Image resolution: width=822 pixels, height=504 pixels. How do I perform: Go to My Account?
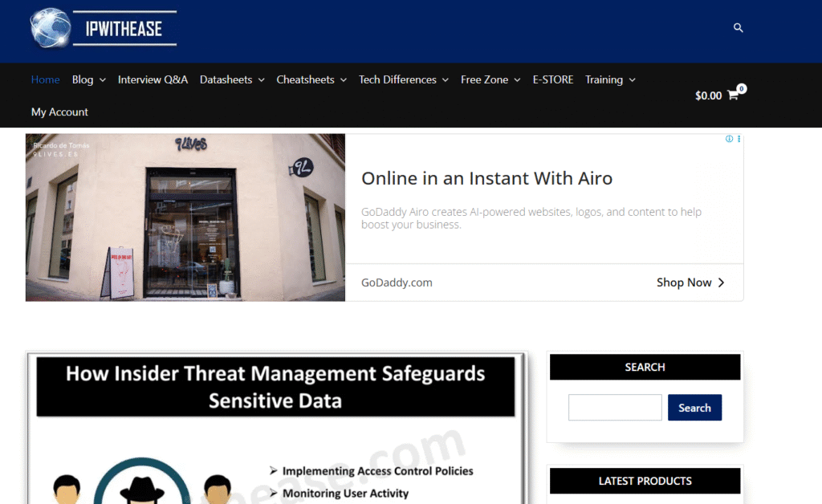(x=59, y=112)
